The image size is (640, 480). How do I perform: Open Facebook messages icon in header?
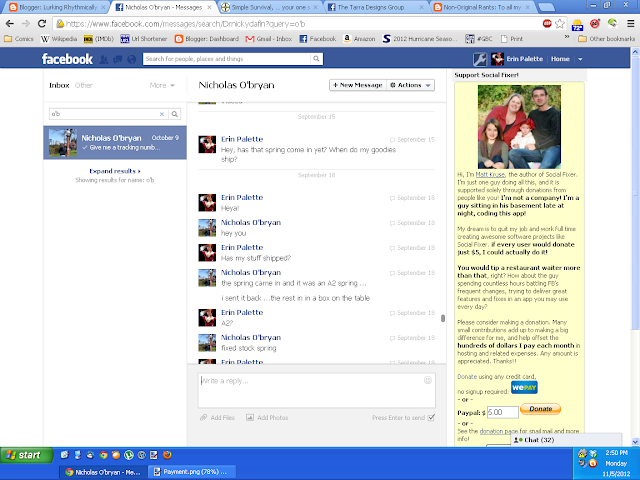[x=118, y=60]
